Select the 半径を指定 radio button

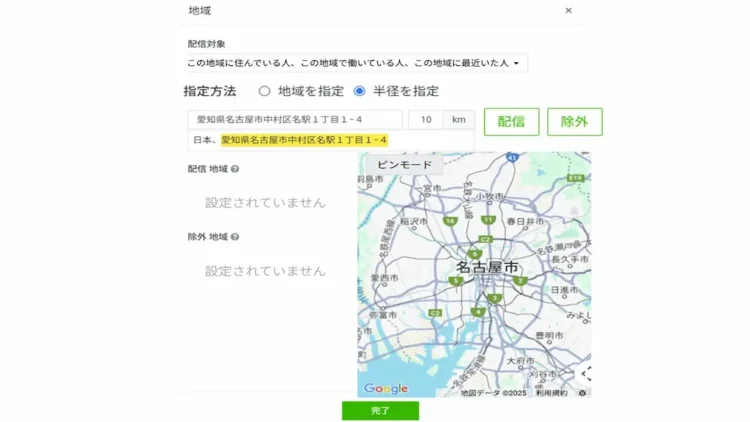coord(360,91)
